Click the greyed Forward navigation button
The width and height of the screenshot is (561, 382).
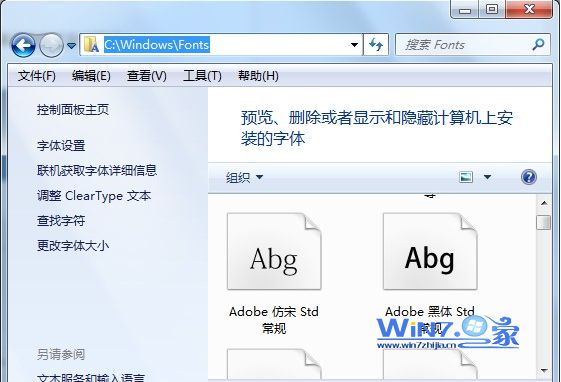51,45
